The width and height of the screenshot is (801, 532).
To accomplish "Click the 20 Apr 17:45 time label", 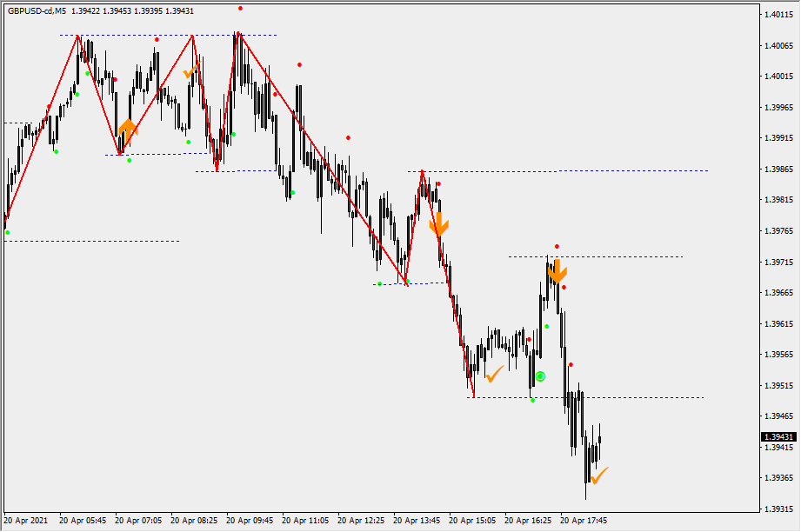I will pyautogui.click(x=584, y=521).
